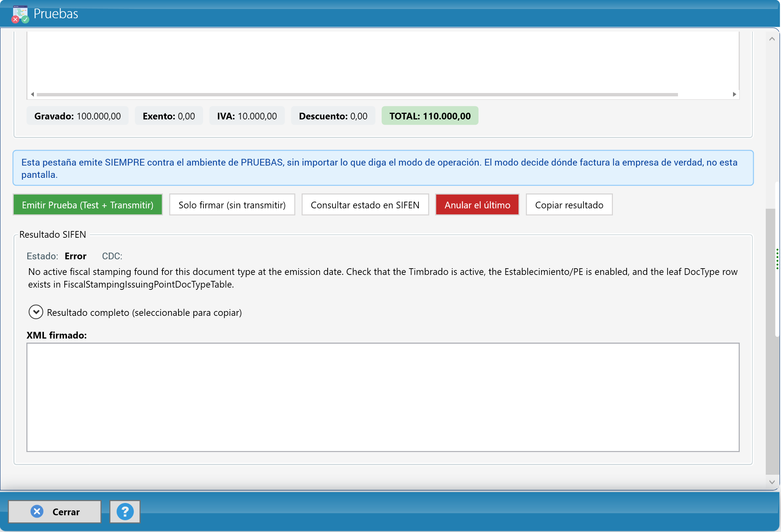The width and height of the screenshot is (781, 532).
Task: Click the window's scroll up arrow
Action: [772, 39]
